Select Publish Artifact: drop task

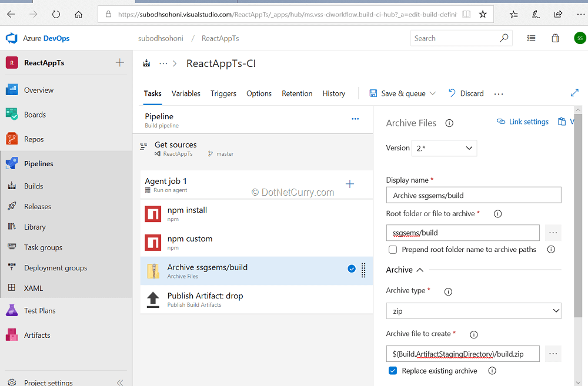pos(256,300)
